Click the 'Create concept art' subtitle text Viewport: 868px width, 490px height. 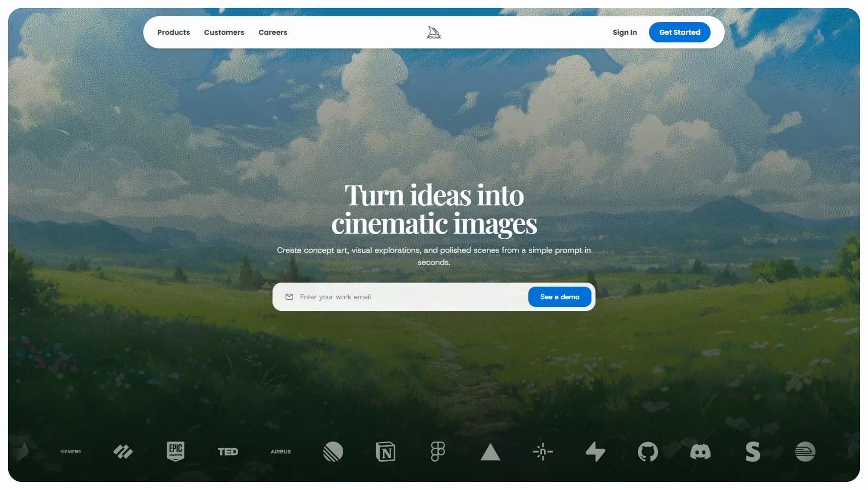pos(434,256)
